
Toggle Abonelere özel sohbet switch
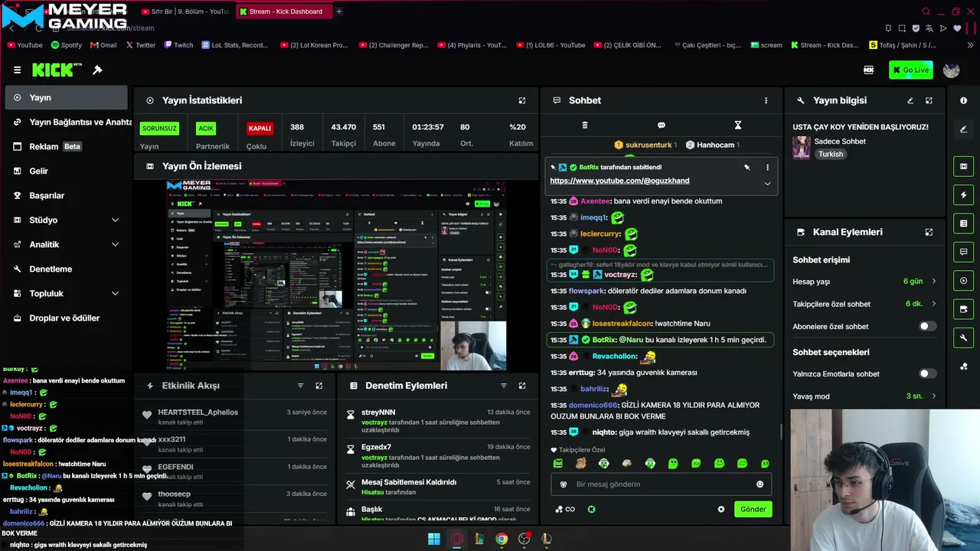(927, 326)
